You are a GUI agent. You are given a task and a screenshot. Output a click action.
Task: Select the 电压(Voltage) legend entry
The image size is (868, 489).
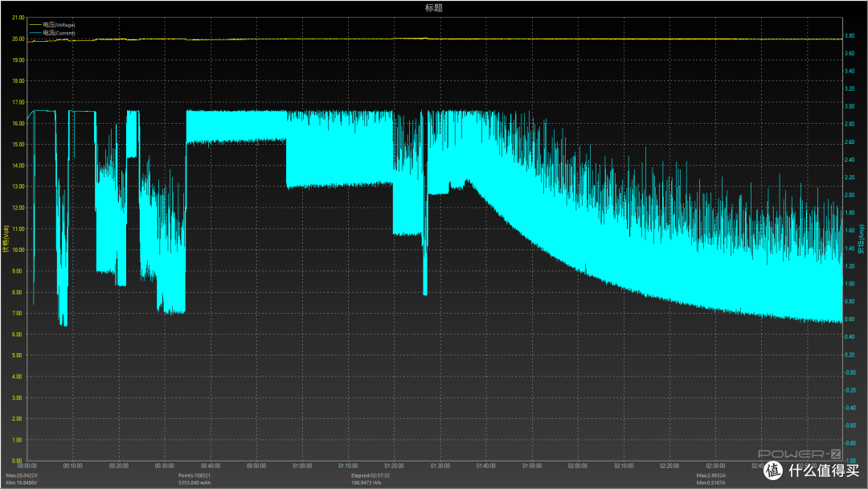tap(52, 25)
